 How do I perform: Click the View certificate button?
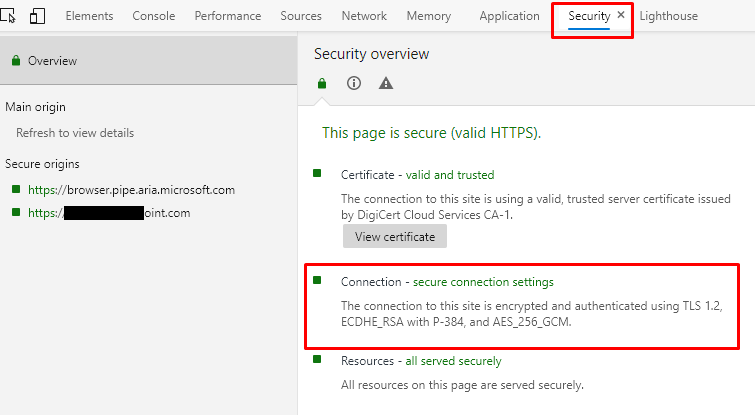(395, 237)
